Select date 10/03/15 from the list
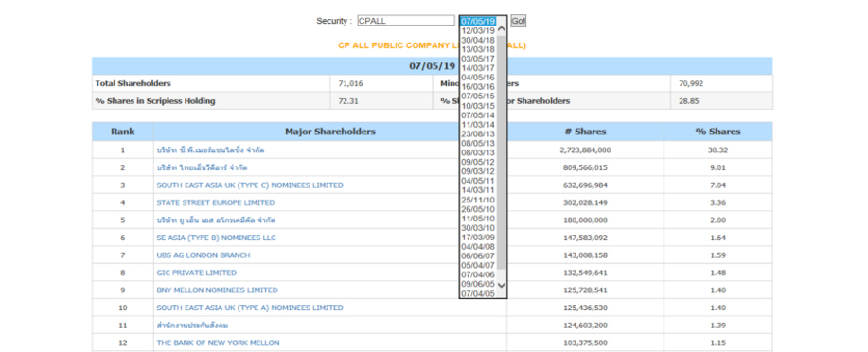This screenshot has width=868, height=352. coord(478,106)
